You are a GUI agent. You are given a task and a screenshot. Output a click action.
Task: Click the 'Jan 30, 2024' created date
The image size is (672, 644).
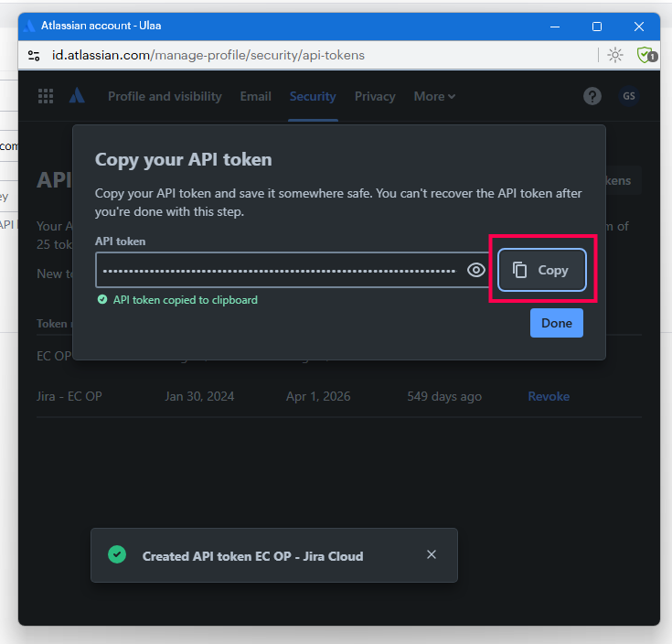click(x=199, y=396)
